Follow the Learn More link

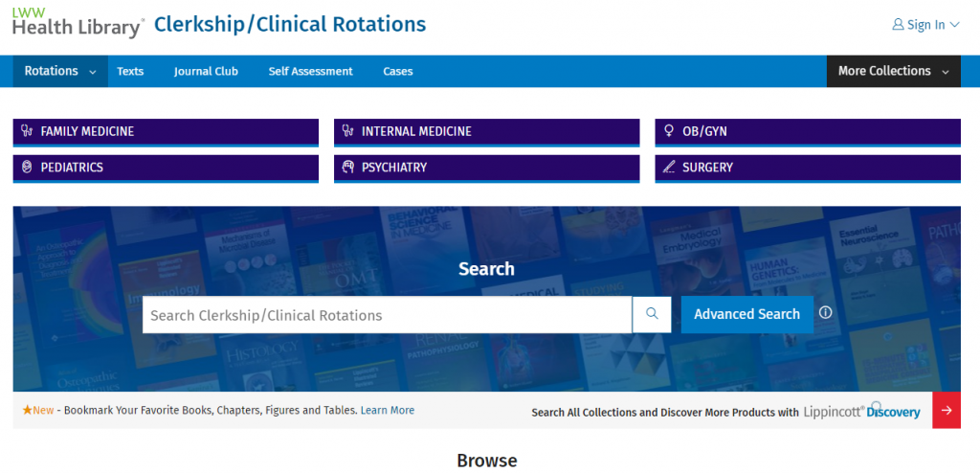388,411
